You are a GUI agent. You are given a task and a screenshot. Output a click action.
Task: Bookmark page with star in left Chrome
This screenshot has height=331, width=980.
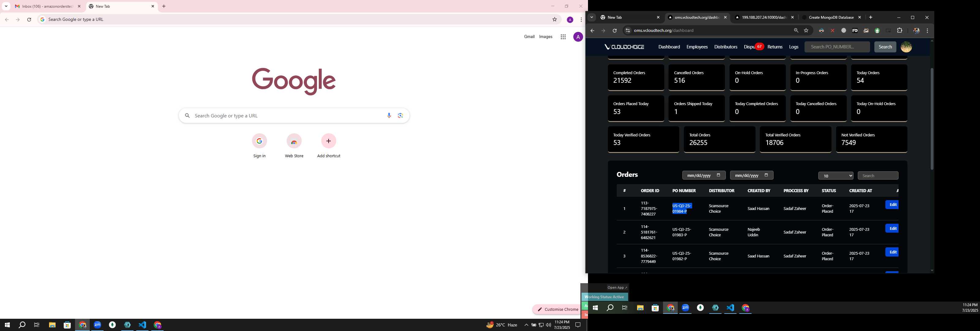pyautogui.click(x=555, y=19)
